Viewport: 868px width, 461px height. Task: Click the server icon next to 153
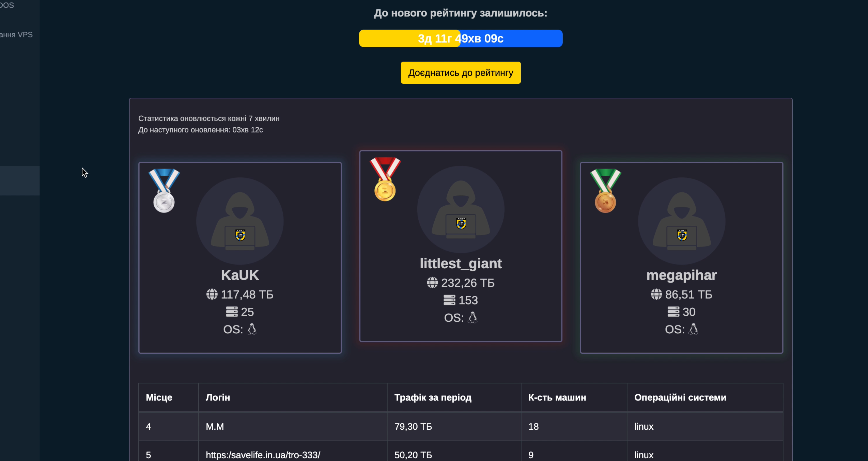pyautogui.click(x=449, y=300)
